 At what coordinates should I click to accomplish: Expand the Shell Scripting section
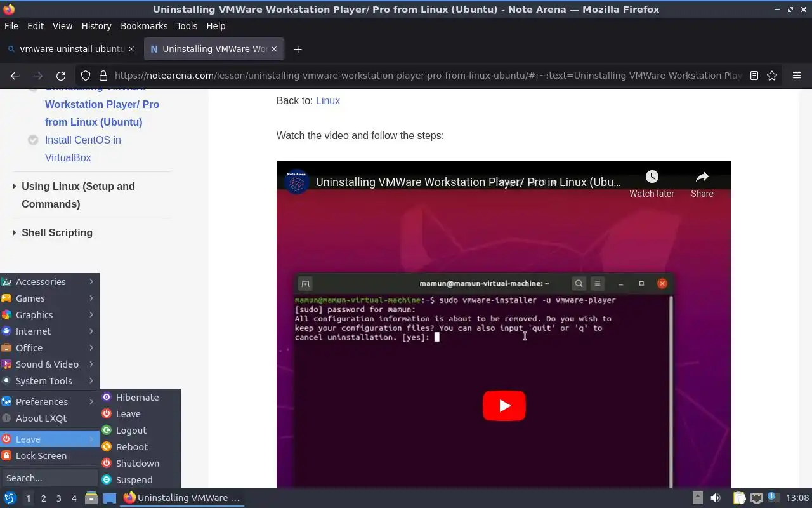(57, 232)
